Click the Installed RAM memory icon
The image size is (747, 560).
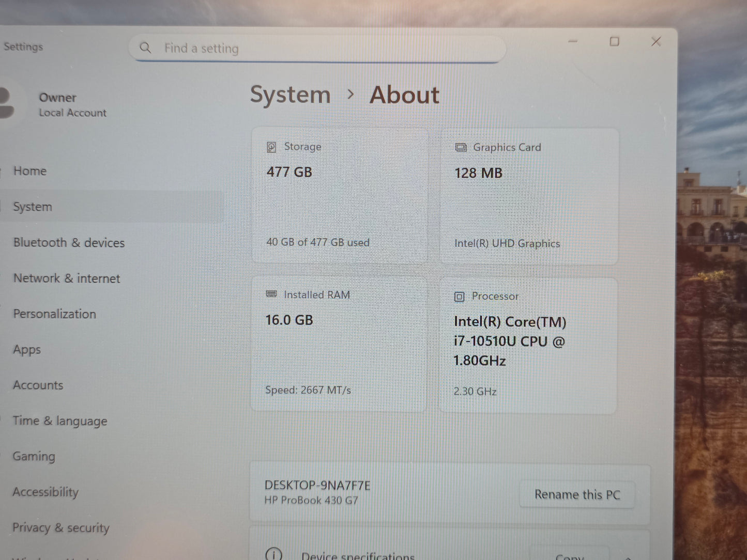click(271, 294)
